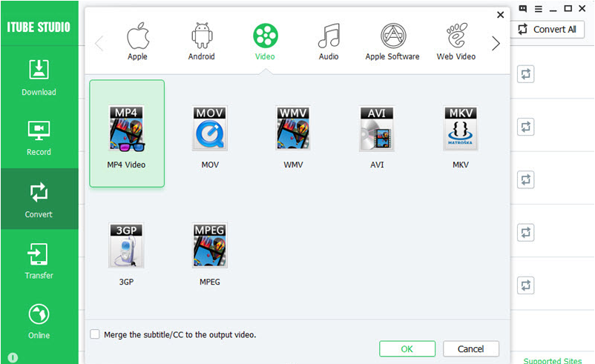The width and height of the screenshot is (595, 364).
Task: Select the Convert section in sidebar
Action: [x=39, y=199]
